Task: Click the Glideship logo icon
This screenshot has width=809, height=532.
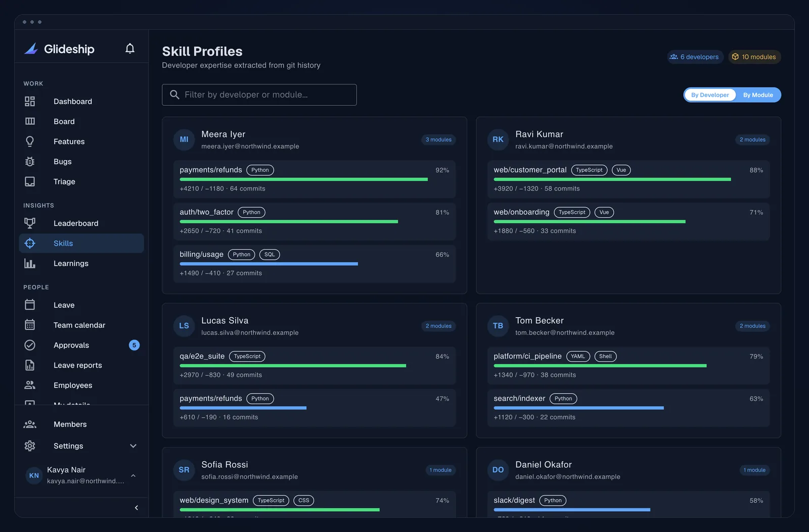Action: coord(31,49)
